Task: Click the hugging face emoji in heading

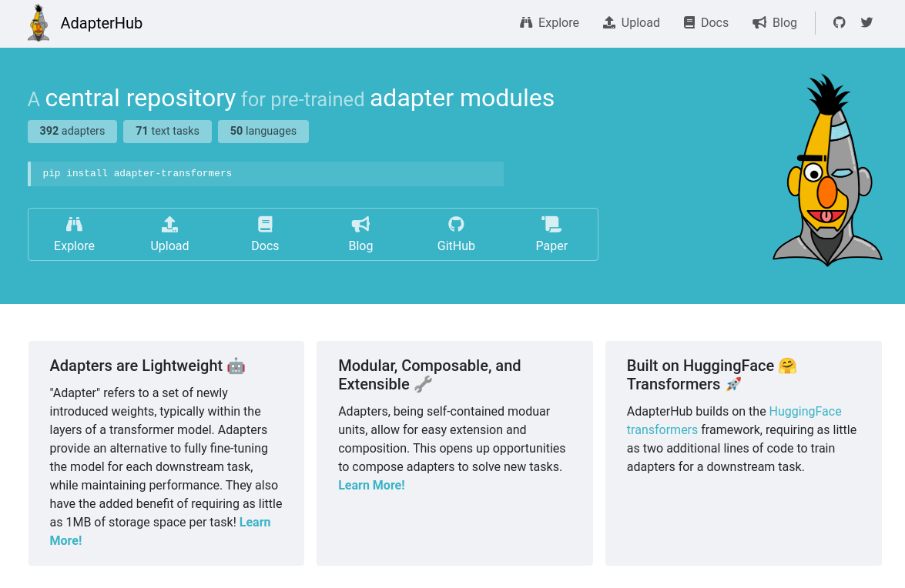Action: [787, 366]
